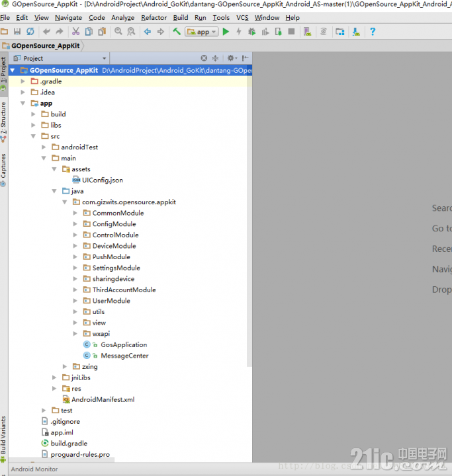Click the Attach debugger to process icon
Viewport: 452px width, 476px height.
[x=279, y=32]
